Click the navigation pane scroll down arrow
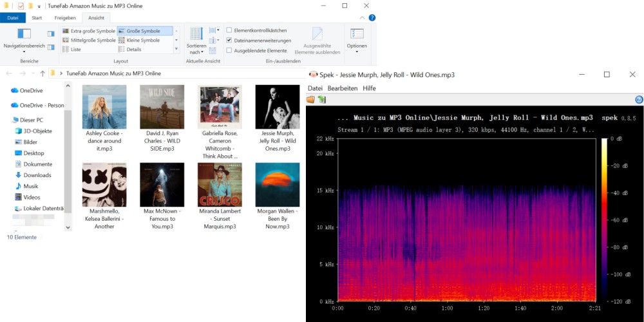Screen dimensions: 644x322 (x=68, y=227)
